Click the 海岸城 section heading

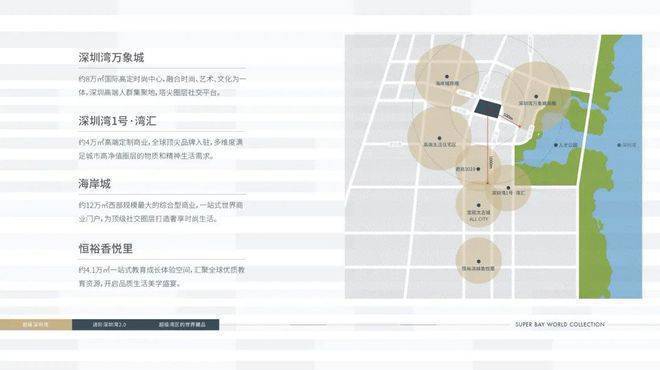(x=95, y=184)
